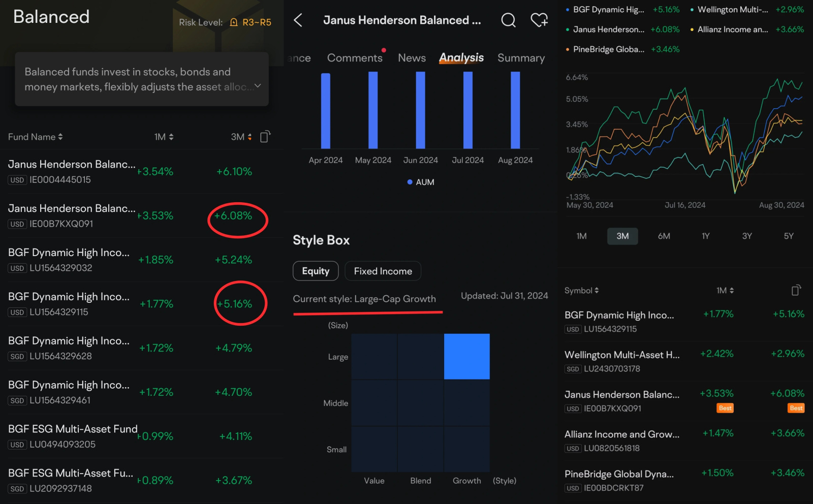Add fund to favorites via heart icon
The image size is (813, 504).
(539, 20)
